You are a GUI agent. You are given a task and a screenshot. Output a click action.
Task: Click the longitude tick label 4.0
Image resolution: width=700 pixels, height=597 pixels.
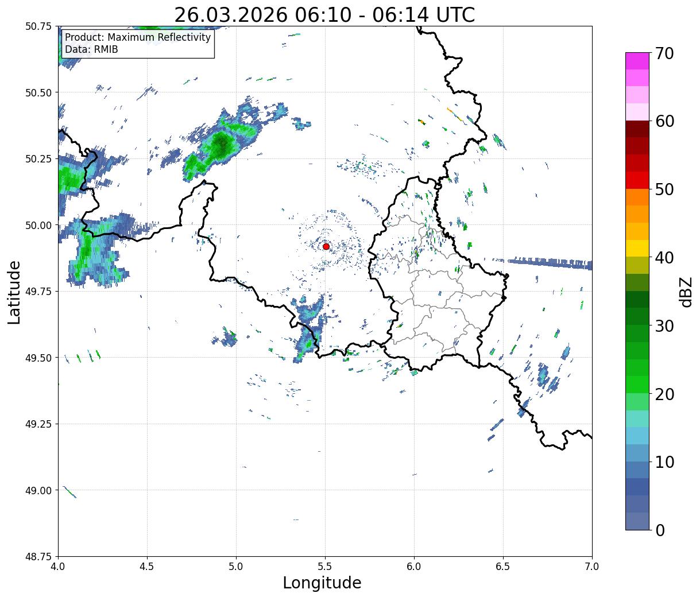coord(58,567)
